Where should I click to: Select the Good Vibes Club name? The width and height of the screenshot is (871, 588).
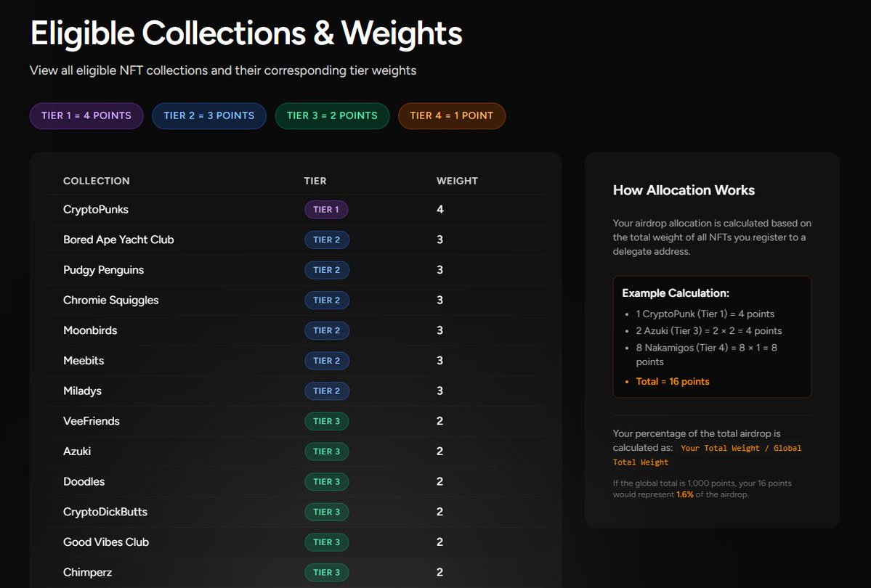coord(106,542)
